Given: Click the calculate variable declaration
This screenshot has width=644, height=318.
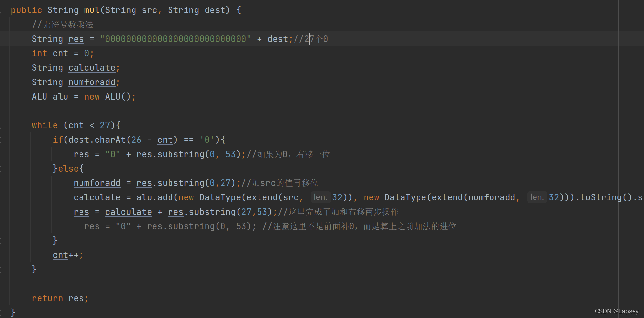Looking at the screenshot, I should pyautogui.click(x=92, y=68).
